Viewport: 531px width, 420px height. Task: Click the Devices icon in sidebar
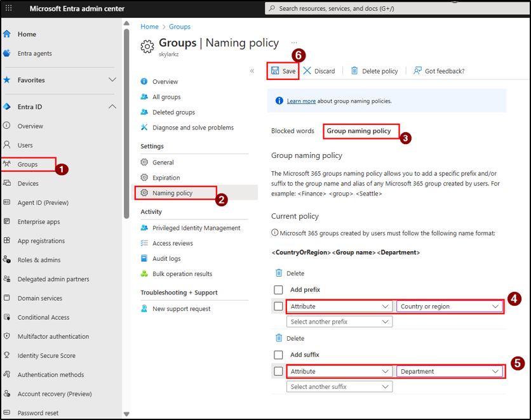click(x=7, y=183)
